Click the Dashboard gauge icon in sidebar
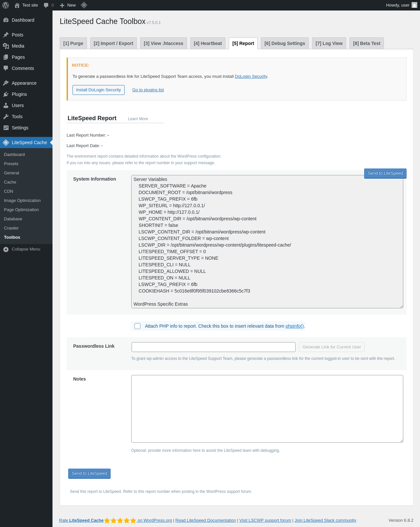The width and height of the screenshot is (420, 527). 6,20
